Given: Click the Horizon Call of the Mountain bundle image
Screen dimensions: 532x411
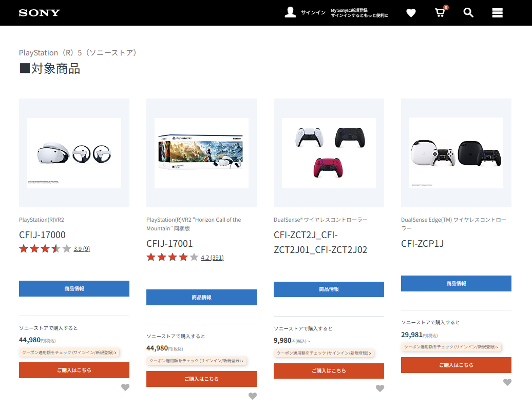Looking at the screenshot, I should click(201, 153).
